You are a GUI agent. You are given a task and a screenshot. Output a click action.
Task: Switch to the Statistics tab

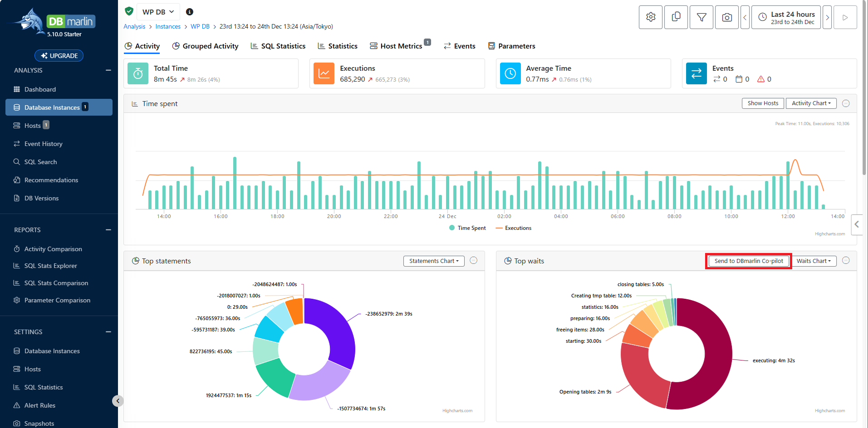pyautogui.click(x=338, y=46)
